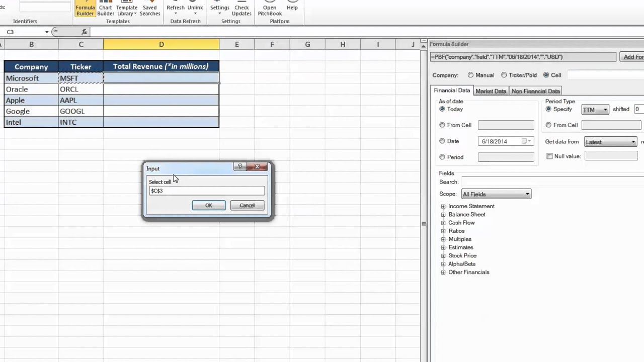Click the Select cell input field
The width and height of the screenshot is (644, 362).
[206, 191]
